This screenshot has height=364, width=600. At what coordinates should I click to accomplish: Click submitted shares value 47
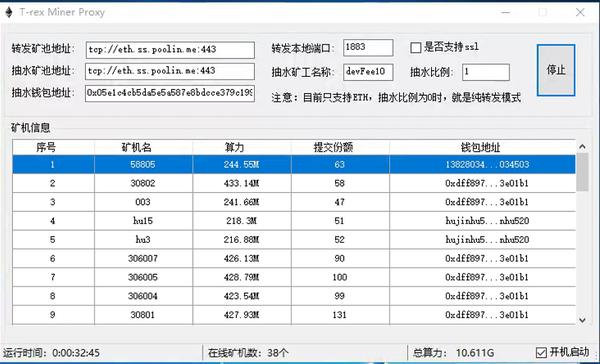(x=339, y=202)
